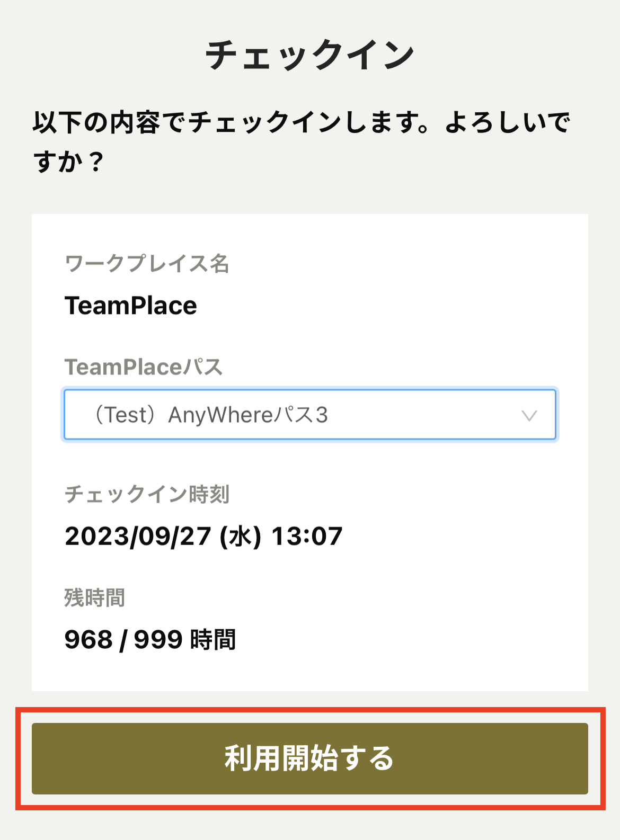Viewport: 620px width, 840px height.
Task: Click the TeamPlaceパス field label
Action: pos(144,367)
